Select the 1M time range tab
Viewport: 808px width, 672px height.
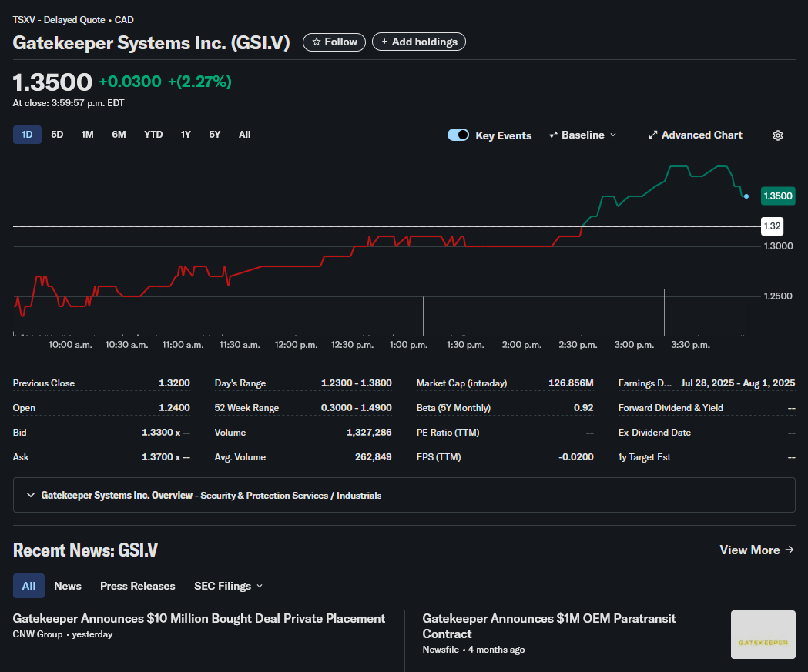pyautogui.click(x=88, y=135)
